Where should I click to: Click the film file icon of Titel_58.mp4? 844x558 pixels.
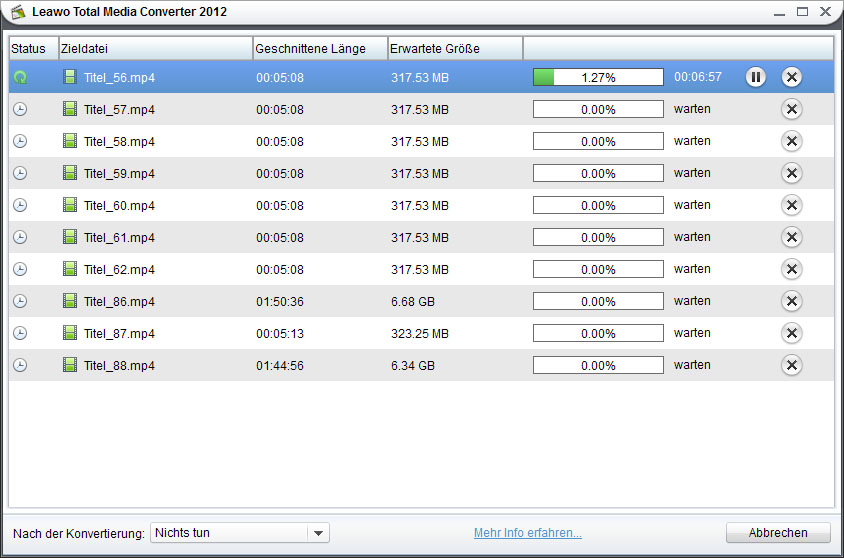pos(69,141)
